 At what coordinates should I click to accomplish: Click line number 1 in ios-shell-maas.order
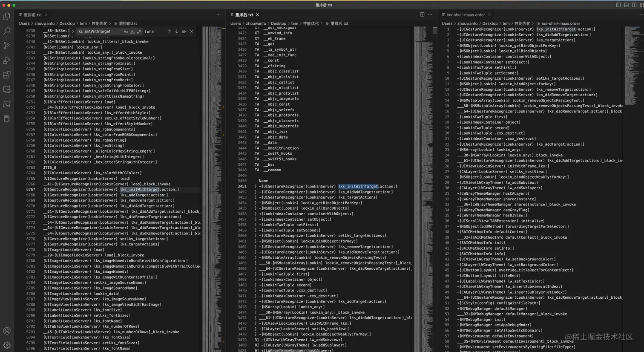point(448,29)
